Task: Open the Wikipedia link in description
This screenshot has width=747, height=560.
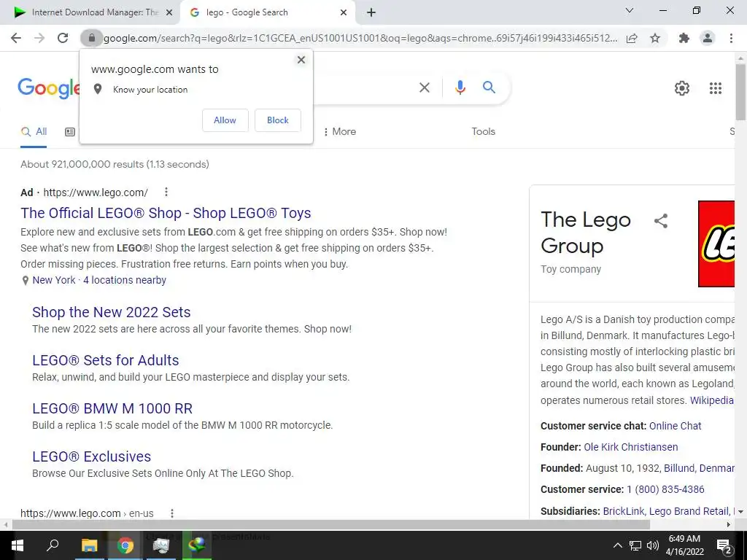Action: pos(712,400)
